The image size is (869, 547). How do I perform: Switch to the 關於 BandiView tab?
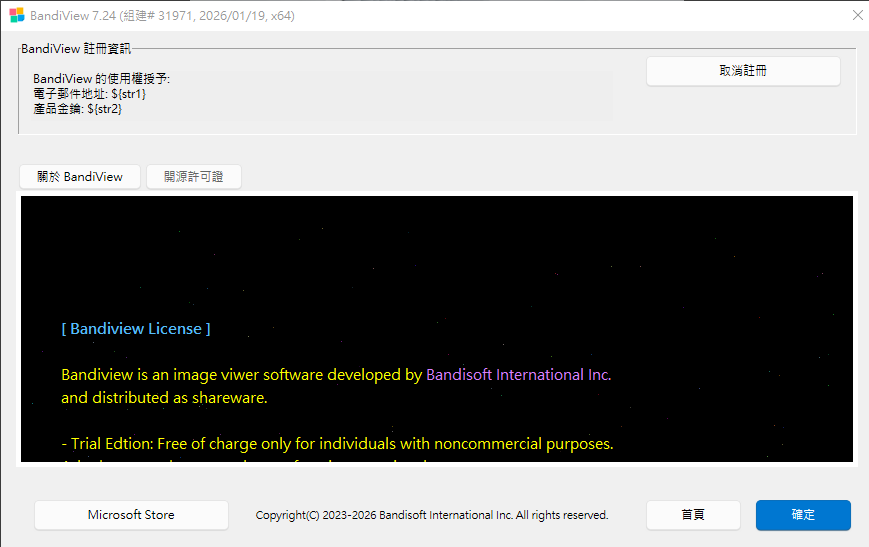80,177
